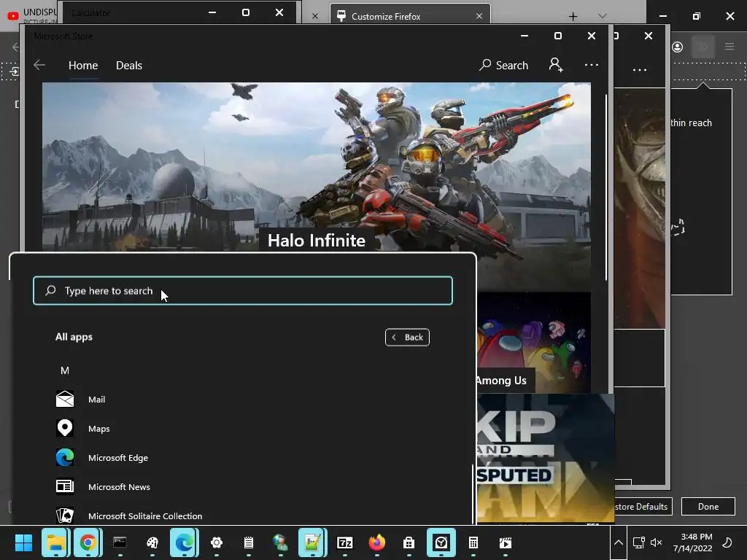Screen dimensions: 747x560
Task: Open the Settings gear taskbar icon
Action: click(216, 542)
